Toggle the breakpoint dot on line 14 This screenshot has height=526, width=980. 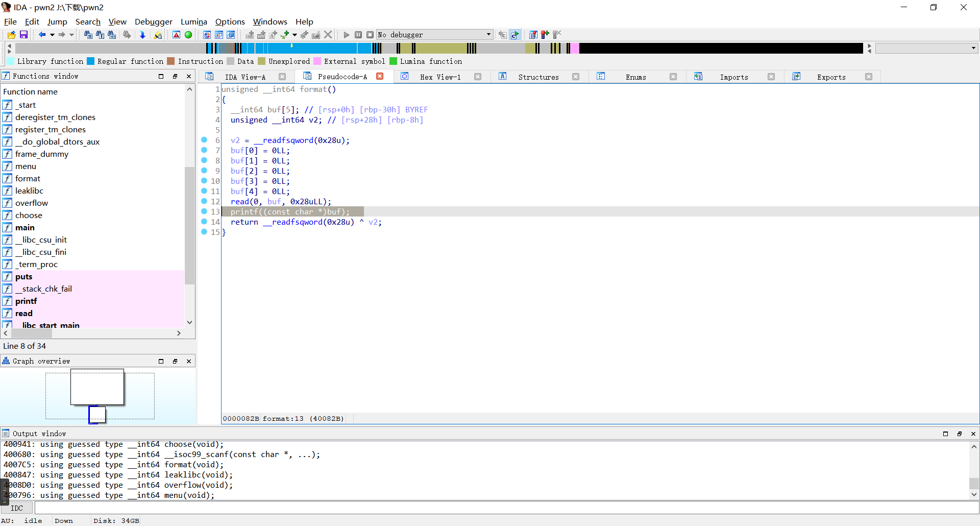click(204, 222)
